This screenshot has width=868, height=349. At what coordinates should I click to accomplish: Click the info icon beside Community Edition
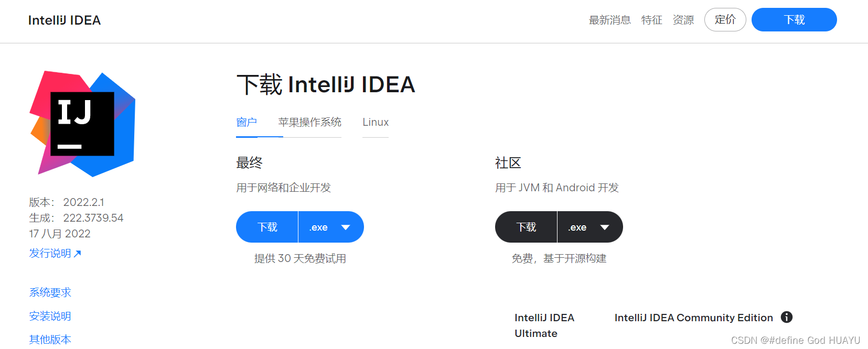click(786, 317)
